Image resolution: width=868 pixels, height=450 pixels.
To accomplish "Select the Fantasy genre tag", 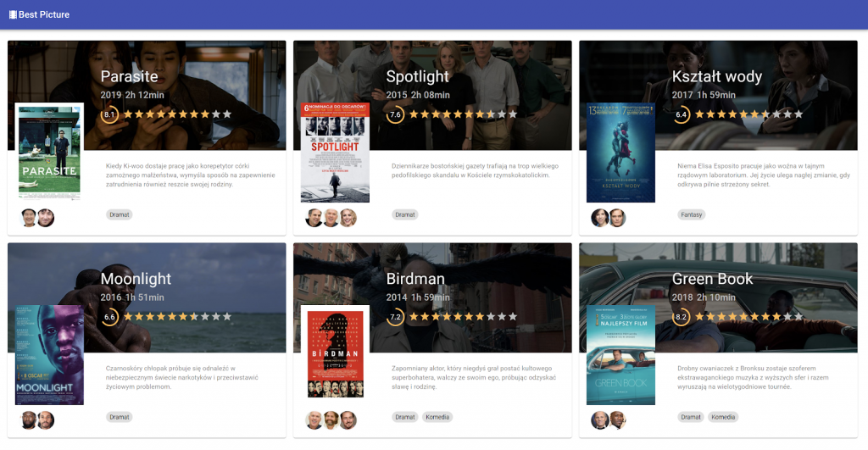I will point(692,214).
